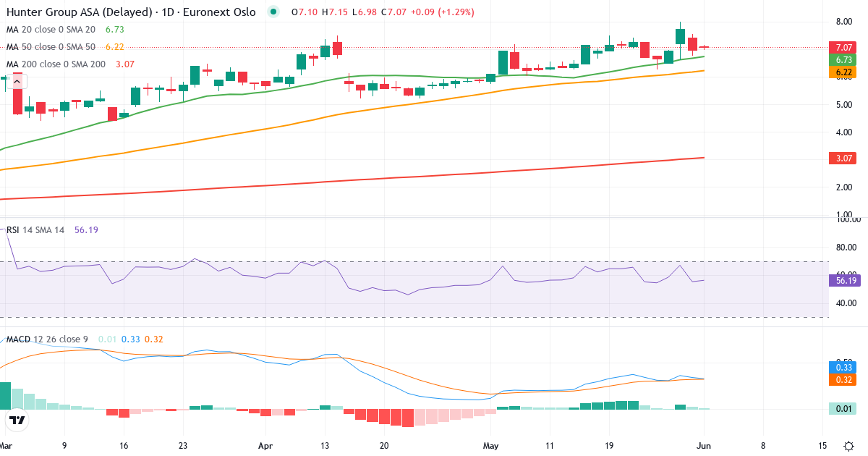
Task: Click the 40.00 RSI scale label
Action: [846, 303]
